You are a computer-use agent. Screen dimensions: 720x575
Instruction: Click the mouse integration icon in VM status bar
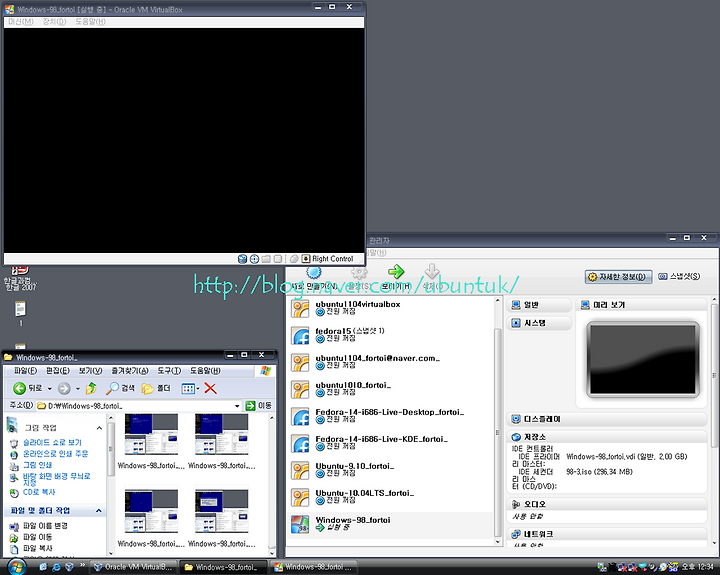pos(294,259)
